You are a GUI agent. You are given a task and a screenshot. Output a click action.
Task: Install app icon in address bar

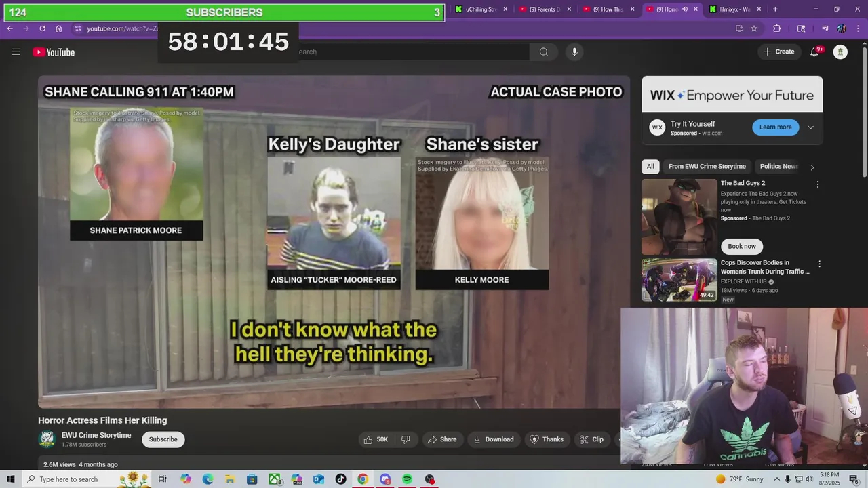(x=739, y=28)
